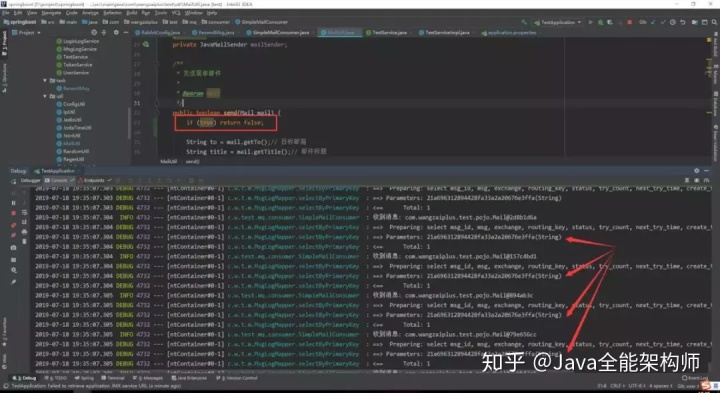Screen dimensions: 720x393
Task: Open TODO tool window button
Action: click(57, 378)
